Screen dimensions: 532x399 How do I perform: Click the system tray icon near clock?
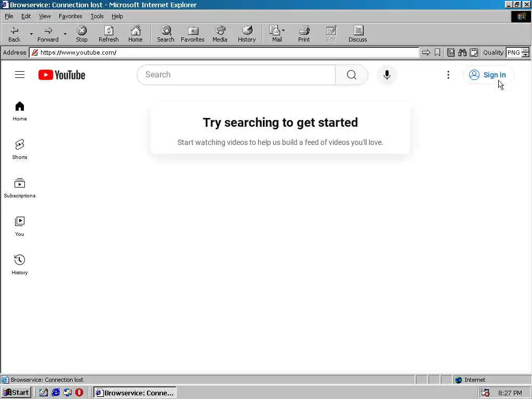tap(486, 393)
